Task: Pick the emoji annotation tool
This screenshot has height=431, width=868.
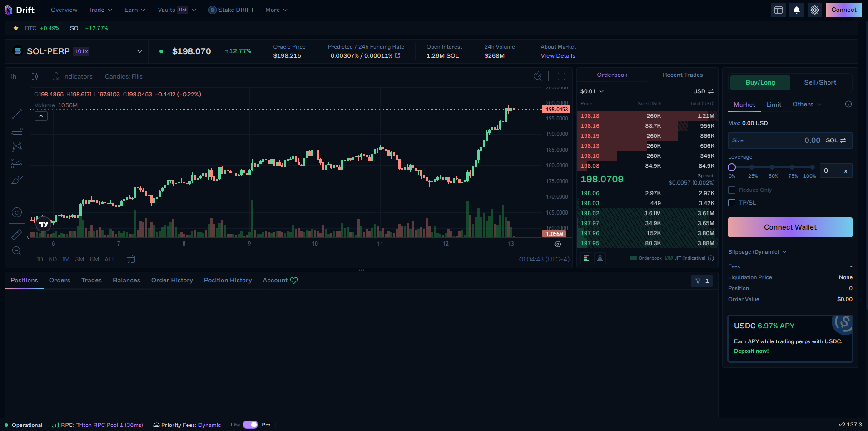Action: (x=17, y=212)
